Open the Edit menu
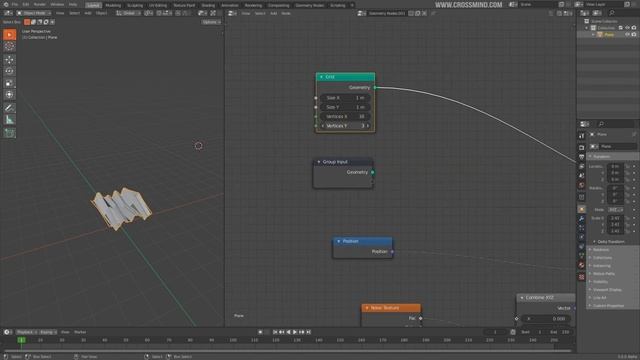 [x=26, y=4]
